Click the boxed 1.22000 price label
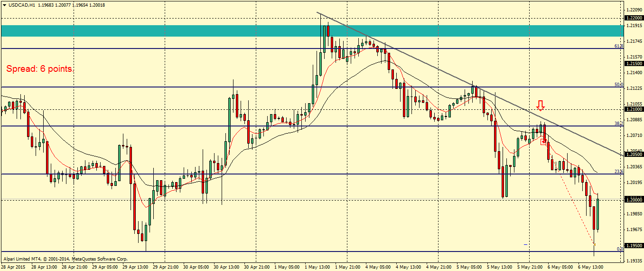Screen dimensions: 644x271 click(634, 18)
